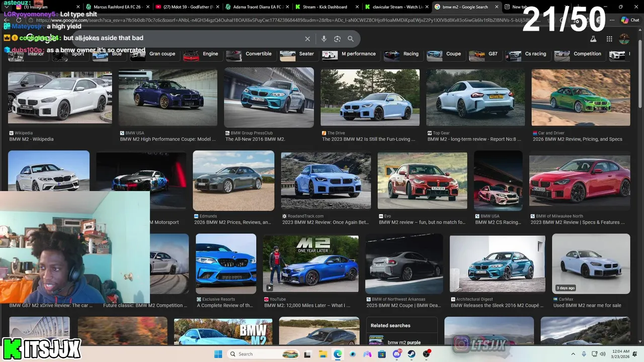Open BMW of Milwaukee North red M2 thumbnail

coord(580,182)
